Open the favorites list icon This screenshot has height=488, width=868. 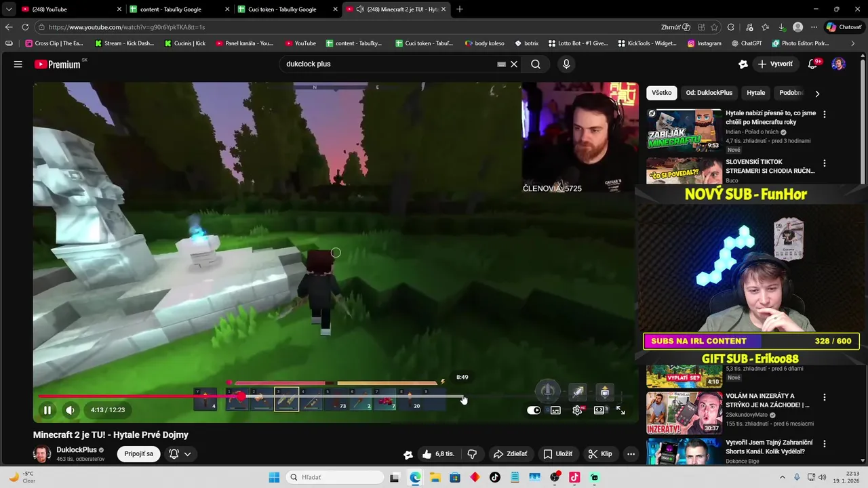766,27
